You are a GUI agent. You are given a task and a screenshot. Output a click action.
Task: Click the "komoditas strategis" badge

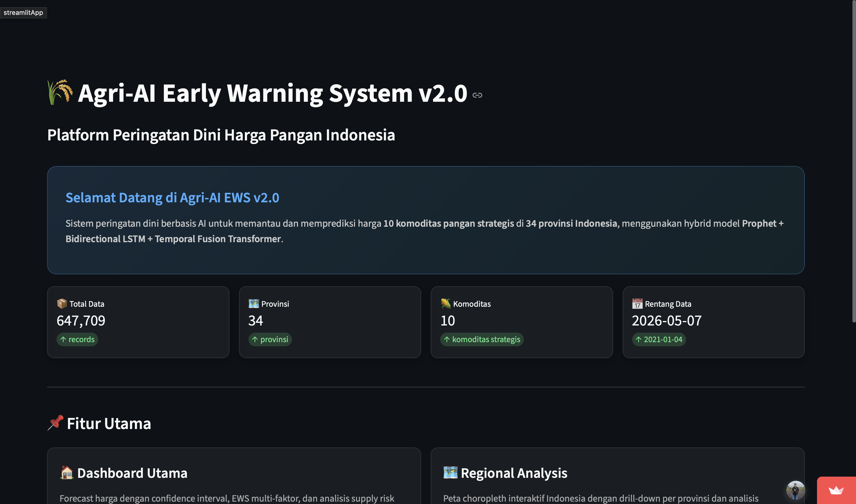tap(482, 339)
